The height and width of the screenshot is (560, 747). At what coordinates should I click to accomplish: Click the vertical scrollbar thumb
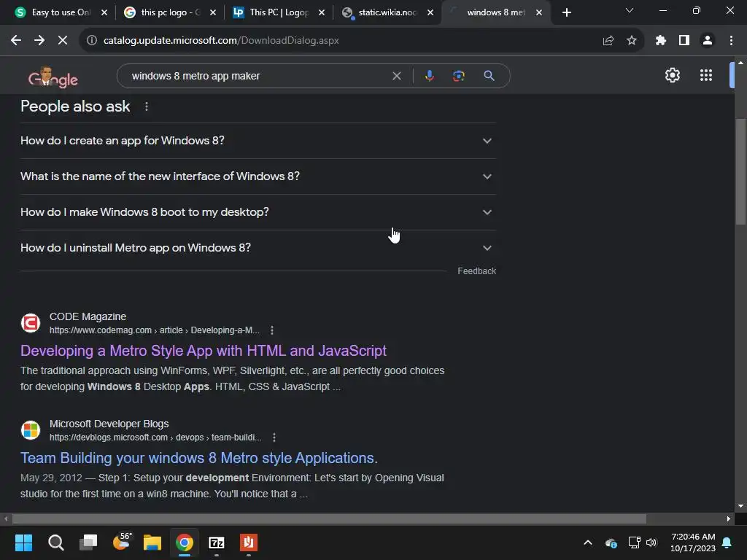740,171
